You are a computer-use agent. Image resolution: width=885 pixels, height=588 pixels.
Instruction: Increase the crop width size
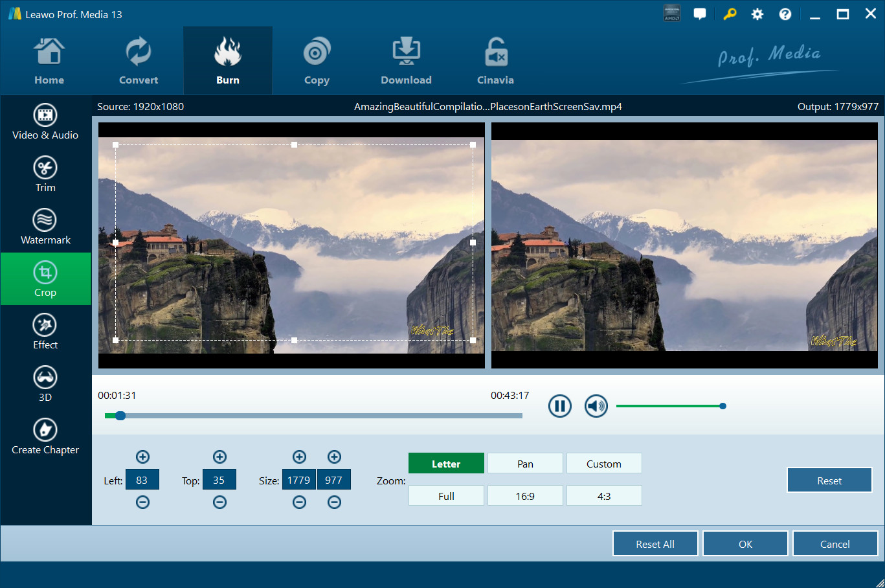[299, 457]
